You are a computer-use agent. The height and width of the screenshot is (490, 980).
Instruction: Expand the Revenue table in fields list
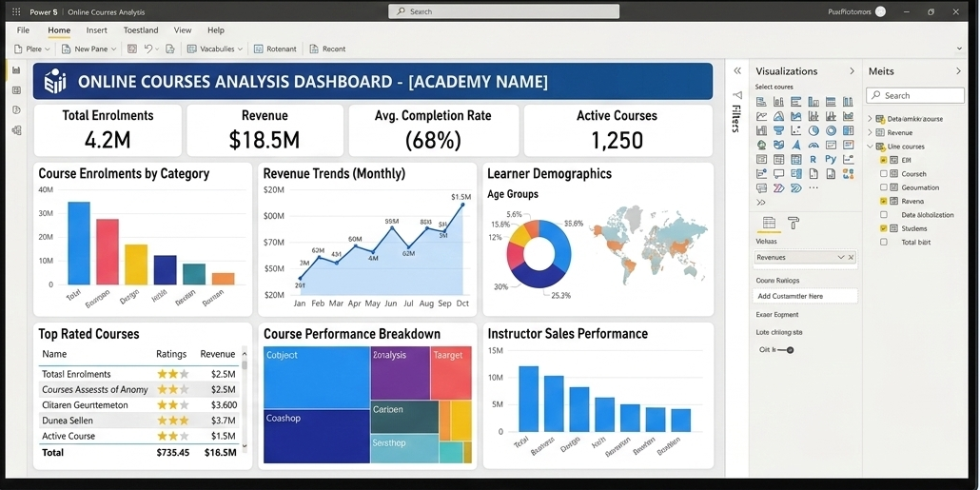coord(871,133)
